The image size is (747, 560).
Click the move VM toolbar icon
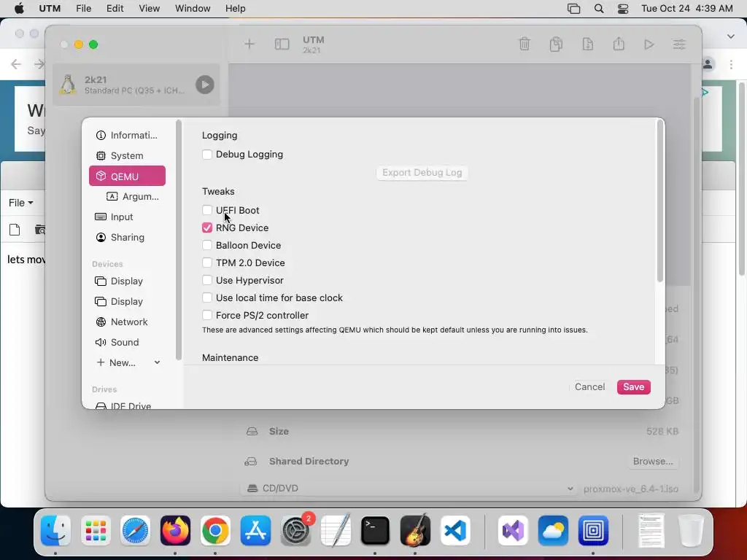(587, 44)
